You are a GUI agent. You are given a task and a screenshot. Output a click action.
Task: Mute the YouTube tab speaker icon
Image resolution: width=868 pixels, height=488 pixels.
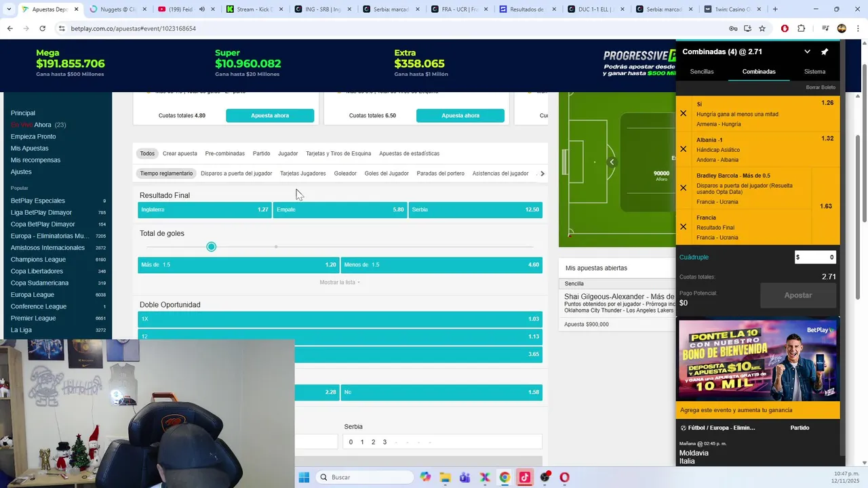(202, 9)
